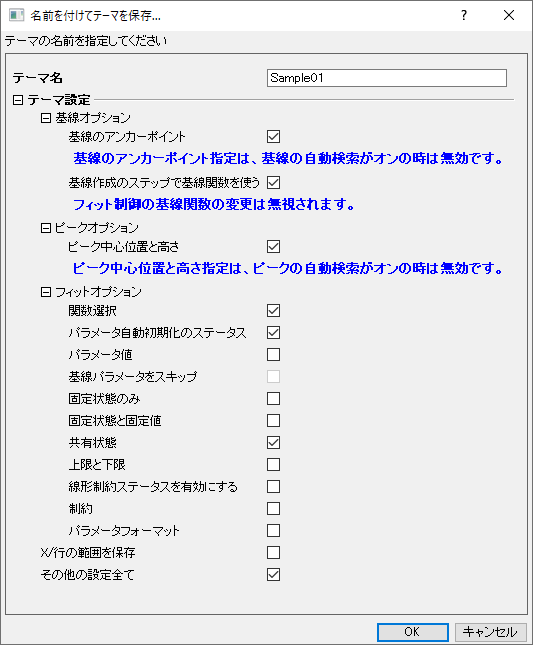Screen dimensions: 533x645
Task: Click the キャンセル button
Action: click(x=490, y=632)
